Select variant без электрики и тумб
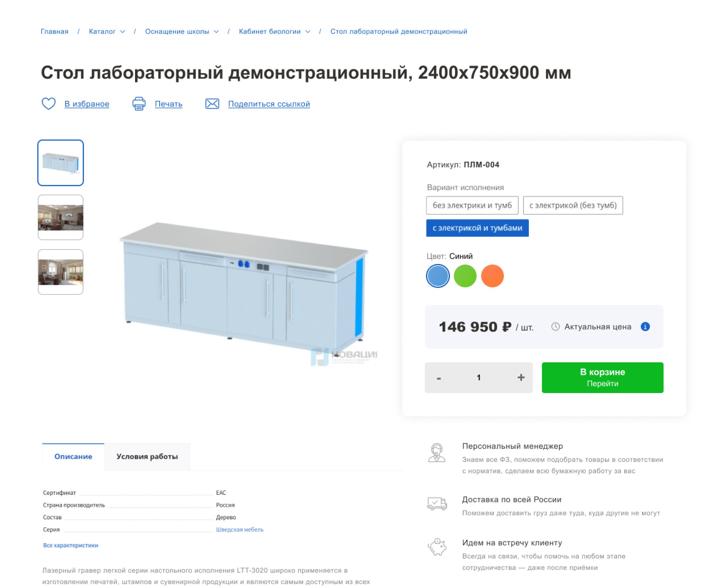This screenshot has width=727, height=588. point(472,205)
